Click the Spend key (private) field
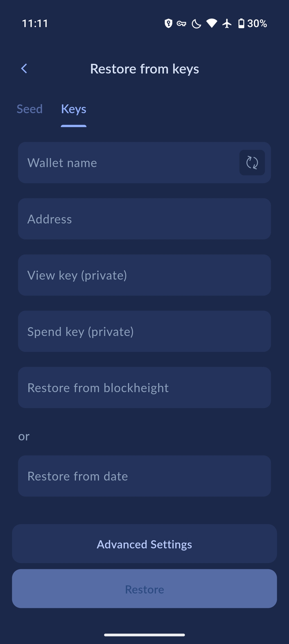The image size is (289, 644). point(144,331)
